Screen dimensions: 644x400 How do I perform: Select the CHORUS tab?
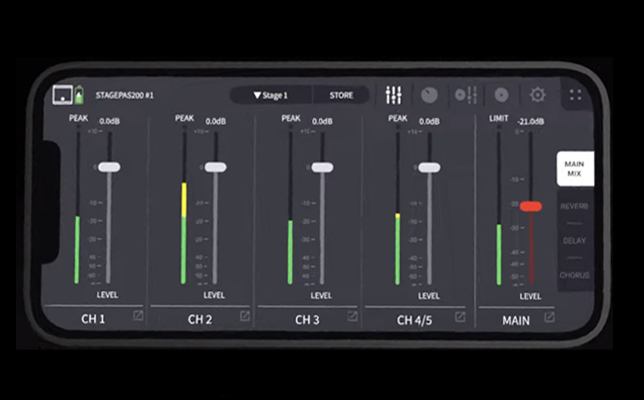(x=574, y=275)
